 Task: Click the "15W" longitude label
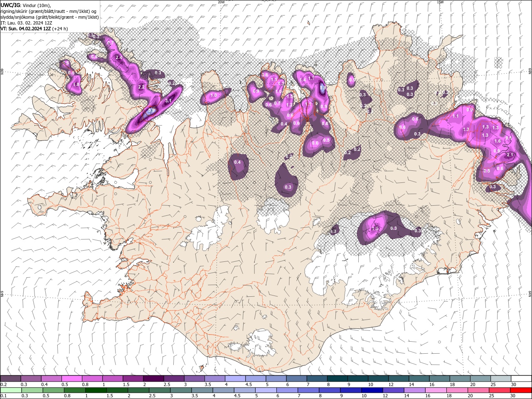click(x=440, y=2)
